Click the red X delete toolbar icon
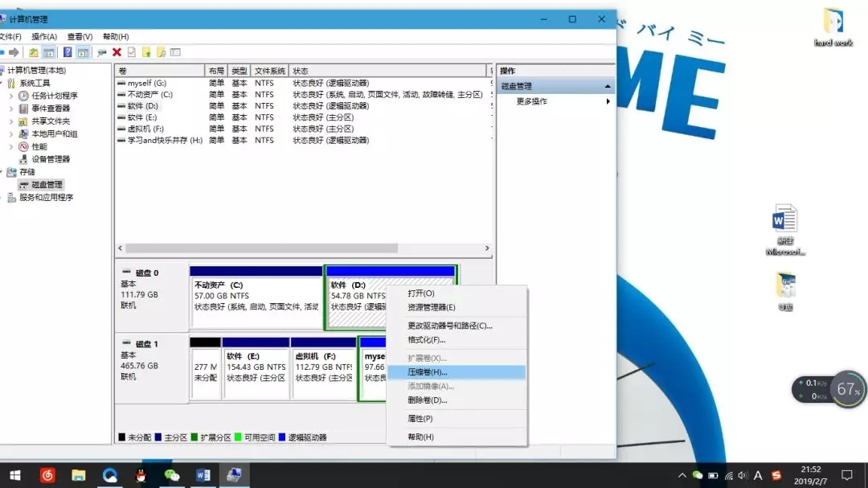This screenshot has height=488, width=868. [117, 52]
